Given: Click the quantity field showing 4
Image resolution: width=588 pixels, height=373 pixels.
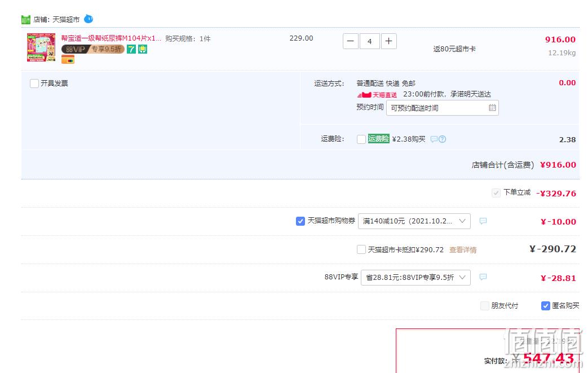Looking at the screenshot, I should (370, 41).
